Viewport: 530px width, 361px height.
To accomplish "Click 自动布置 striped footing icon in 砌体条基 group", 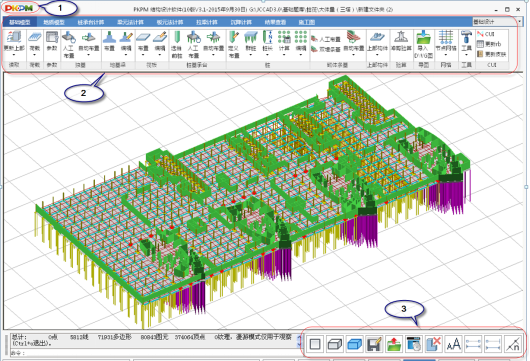I will (x=354, y=37).
